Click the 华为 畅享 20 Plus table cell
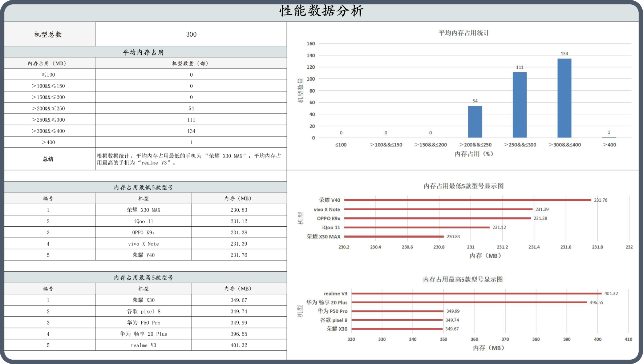The width and height of the screenshot is (643, 364). [143, 334]
